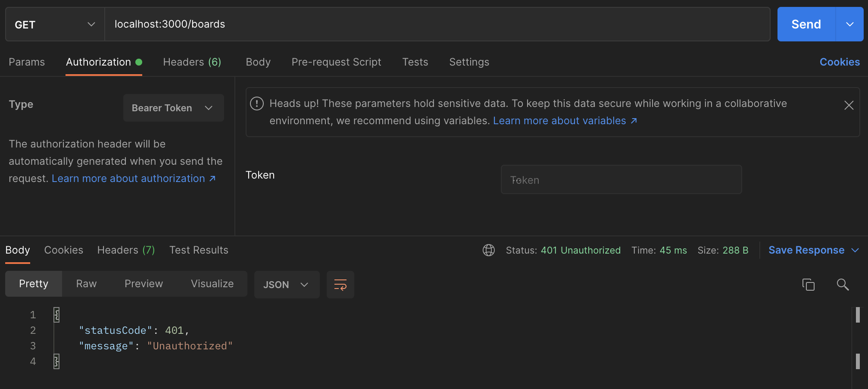This screenshot has width=868, height=389.
Task: Switch to Visualize response view
Action: tap(212, 284)
